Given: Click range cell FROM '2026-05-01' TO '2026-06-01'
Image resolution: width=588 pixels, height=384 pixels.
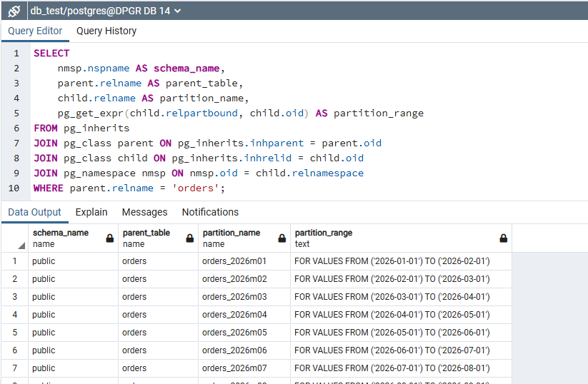Looking at the screenshot, I should (x=402, y=333).
